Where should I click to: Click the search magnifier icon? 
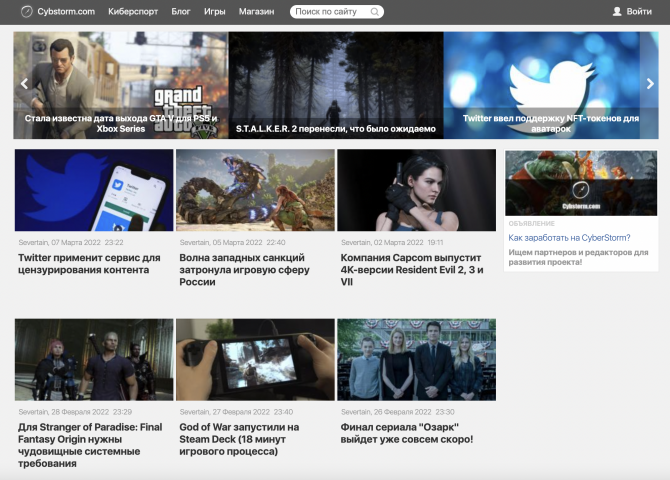point(374,12)
